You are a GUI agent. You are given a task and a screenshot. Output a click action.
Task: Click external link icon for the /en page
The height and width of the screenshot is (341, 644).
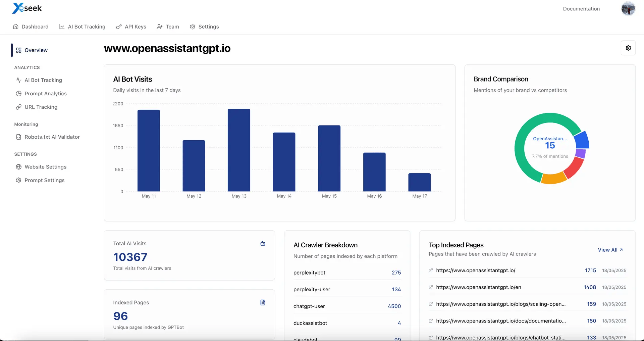tap(431, 287)
